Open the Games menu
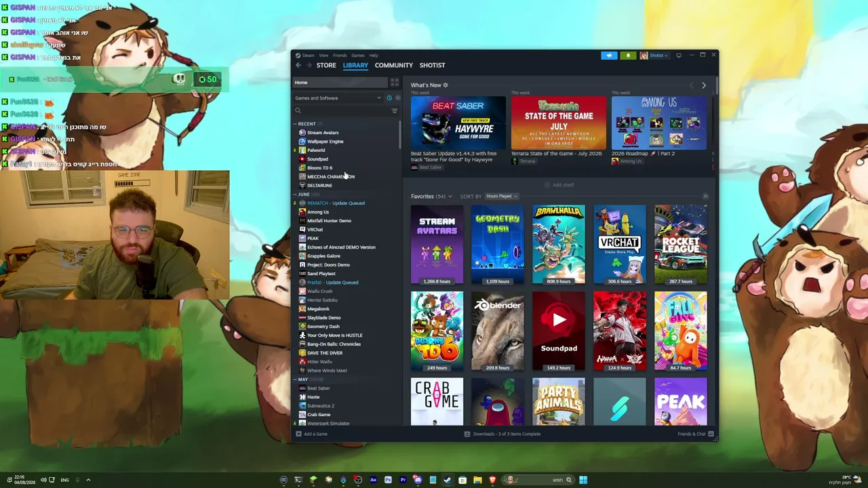868x488 pixels. pos(358,56)
